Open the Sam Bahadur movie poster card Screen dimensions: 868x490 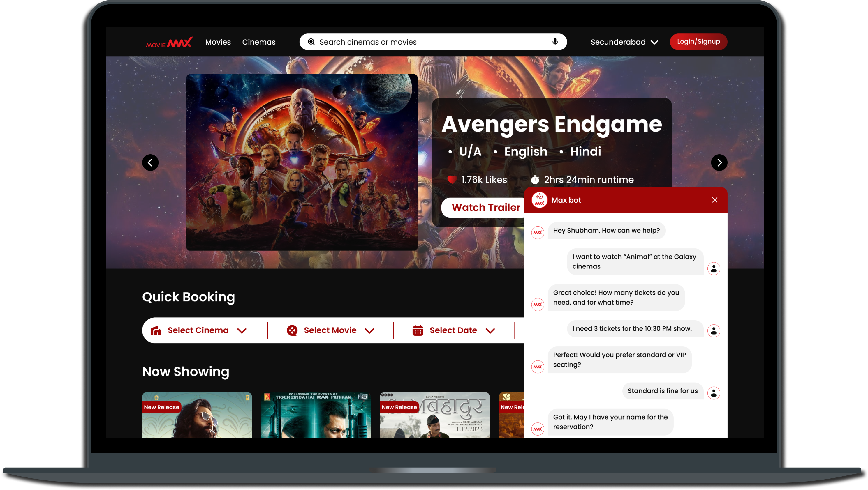(x=435, y=415)
